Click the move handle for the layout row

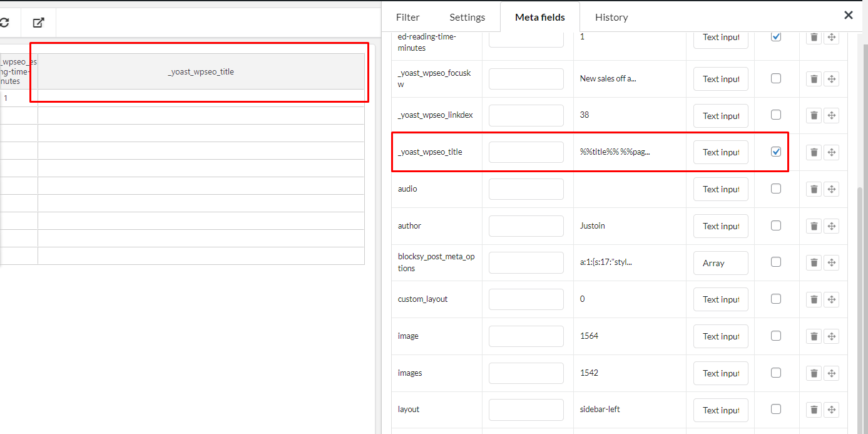[832, 410]
